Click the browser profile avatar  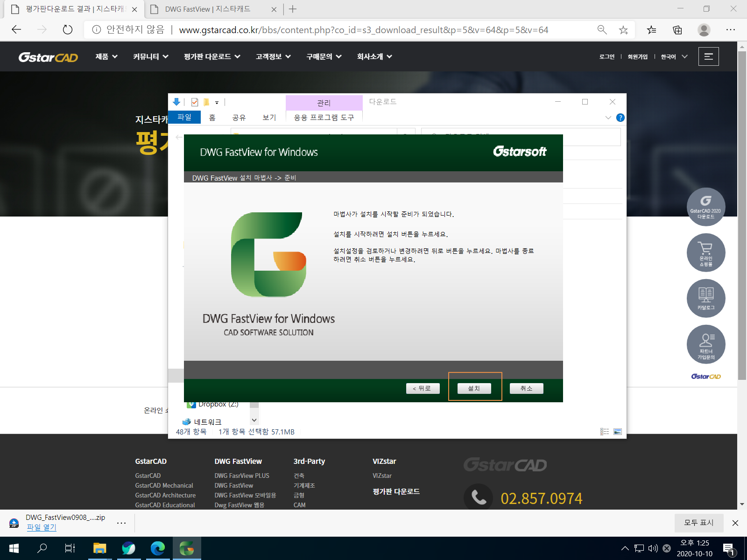pos(704,30)
